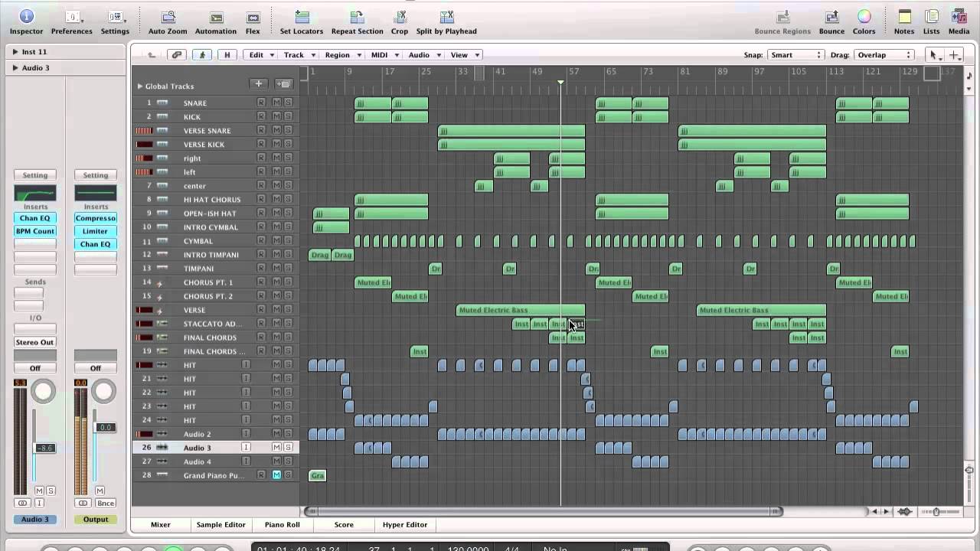Open Output channel automation Off menu
Screen dimensions: 980x551
tap(96, 368)
